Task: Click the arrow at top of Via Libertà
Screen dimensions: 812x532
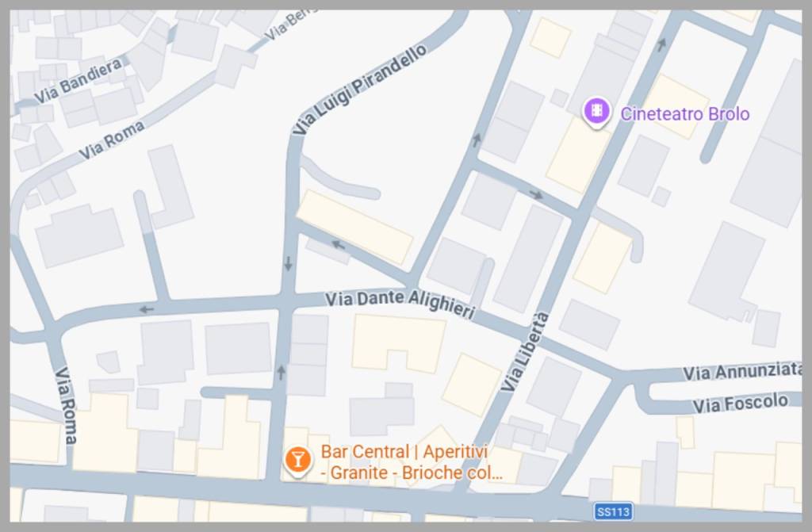Action: click(x=662, y=45)
